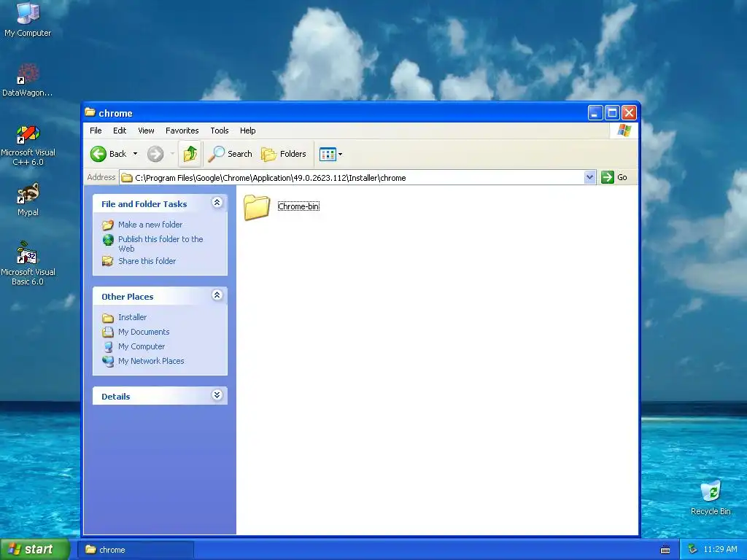
Task: Click inside the Address path field
Action: coord(352,178)
